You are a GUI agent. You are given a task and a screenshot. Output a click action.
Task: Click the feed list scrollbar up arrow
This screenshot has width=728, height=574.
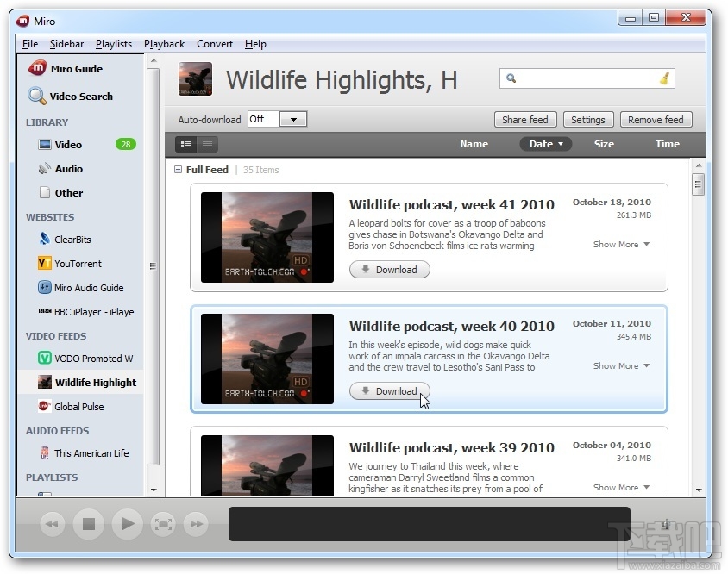pos(698,165)
